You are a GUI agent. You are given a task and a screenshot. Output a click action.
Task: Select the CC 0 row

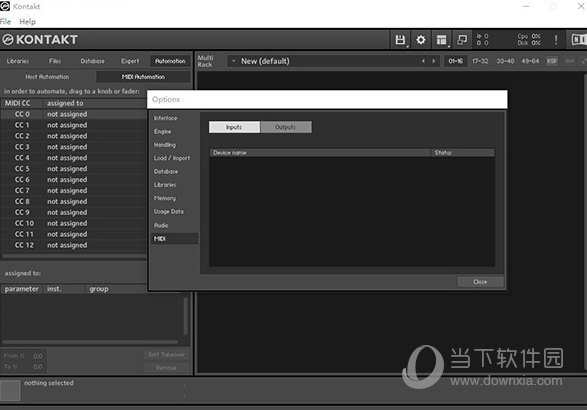click(x=74, y=114)
